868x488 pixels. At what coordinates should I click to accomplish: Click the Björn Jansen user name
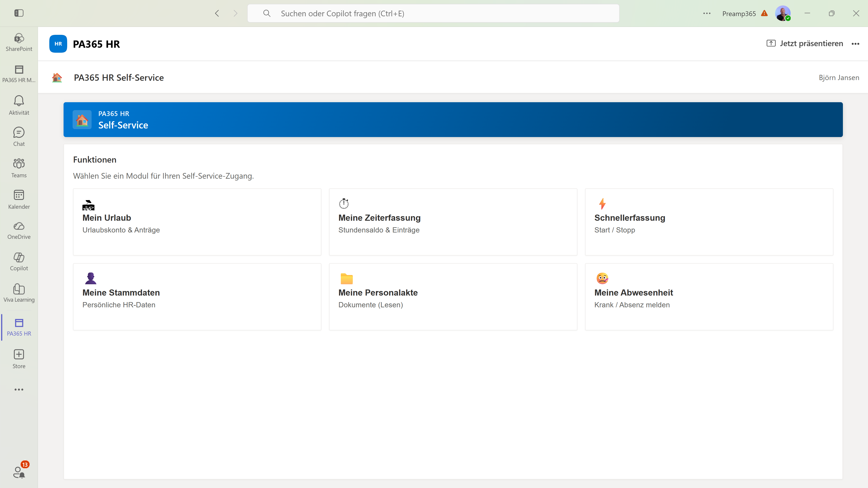point(839,78)
